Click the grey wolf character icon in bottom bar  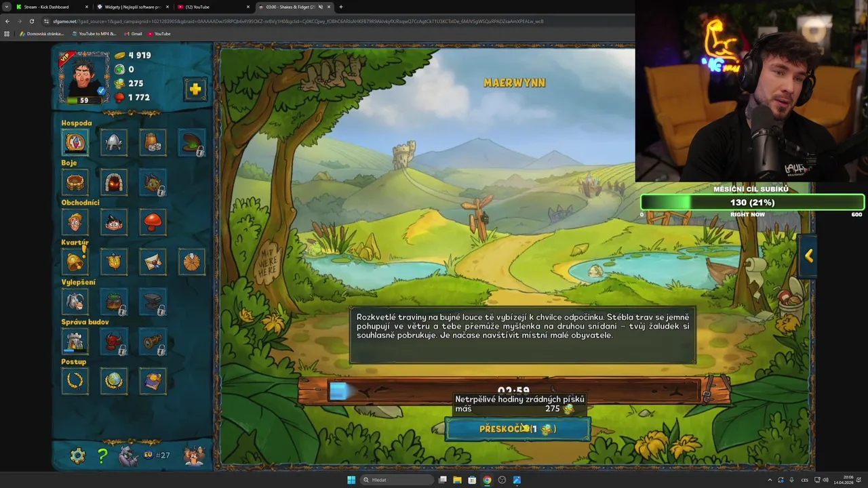(x=127, y=455)
